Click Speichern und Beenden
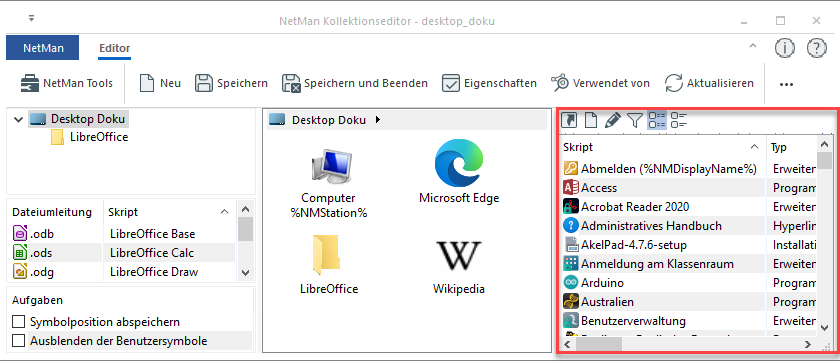840x361 pixels. click(x=355, y=84)
